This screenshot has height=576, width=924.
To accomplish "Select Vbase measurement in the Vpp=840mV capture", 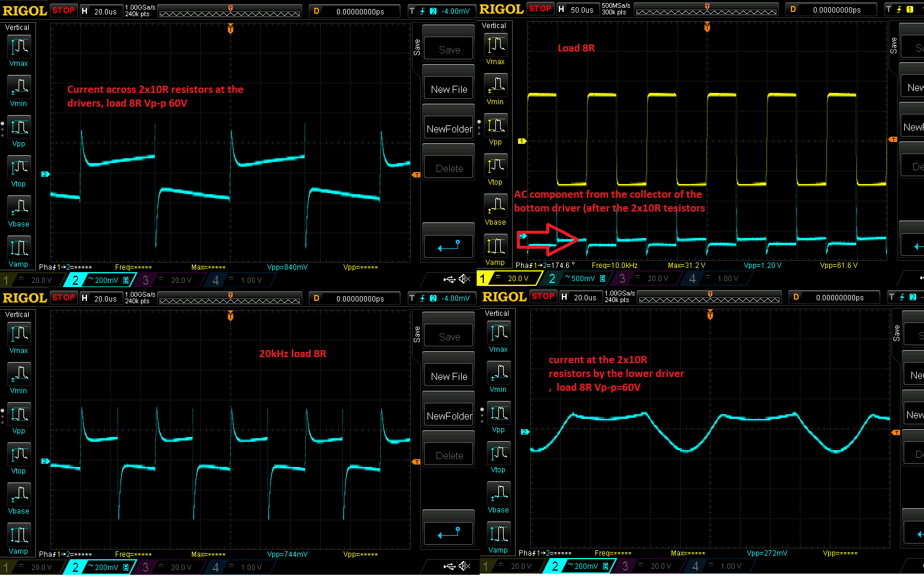I will (x=19, y=207).
